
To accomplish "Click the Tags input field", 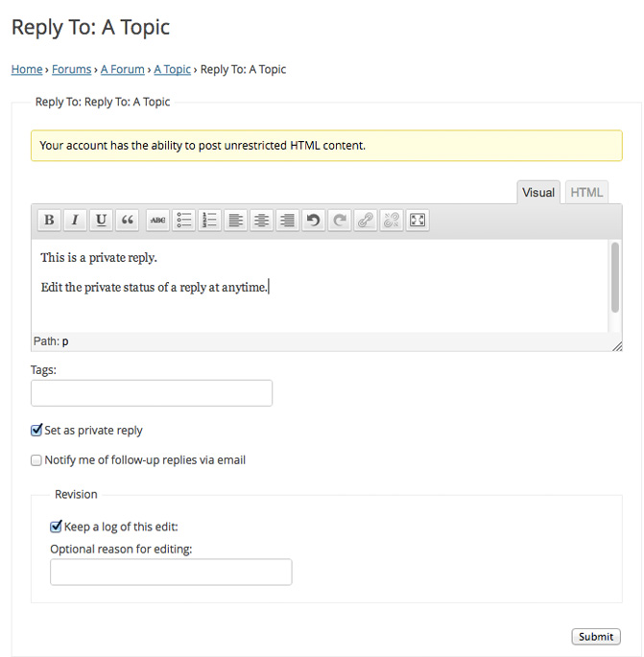I will tap(152, 393).
